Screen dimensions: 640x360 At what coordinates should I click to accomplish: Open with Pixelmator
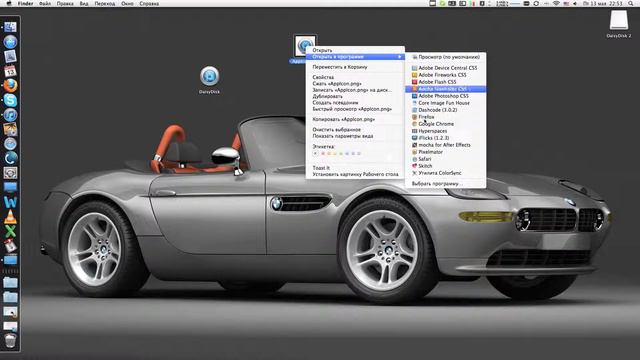coord(446,152)
